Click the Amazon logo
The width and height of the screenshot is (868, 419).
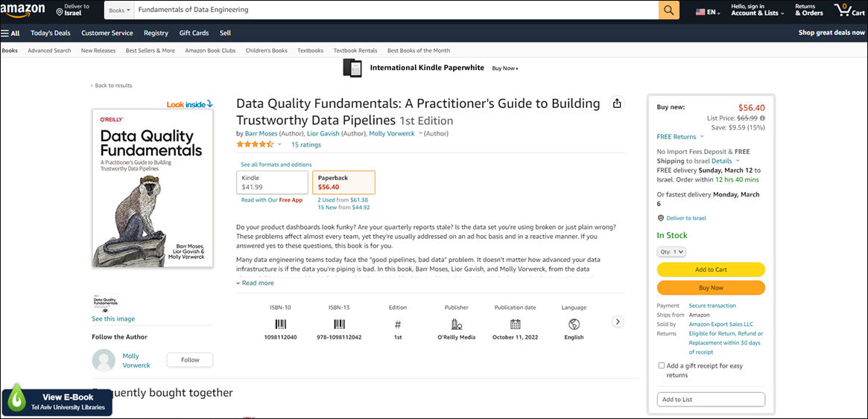[x=24, y=10]
